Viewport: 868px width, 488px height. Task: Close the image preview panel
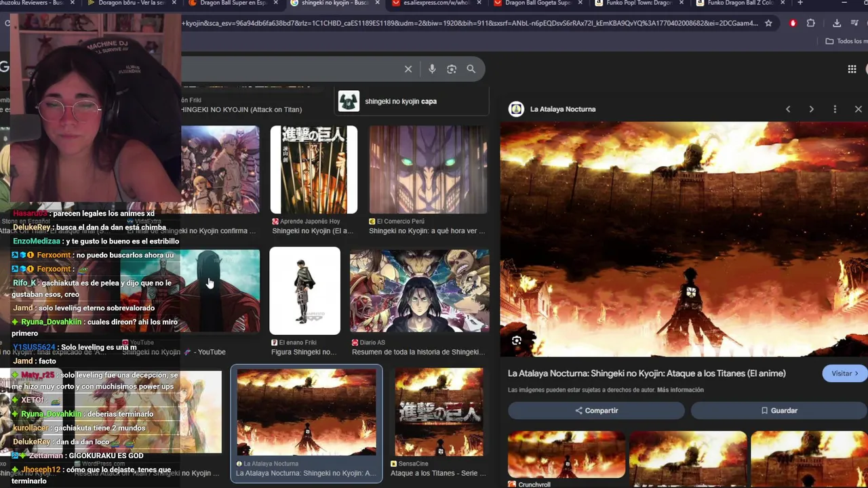(x=858, y=109)
